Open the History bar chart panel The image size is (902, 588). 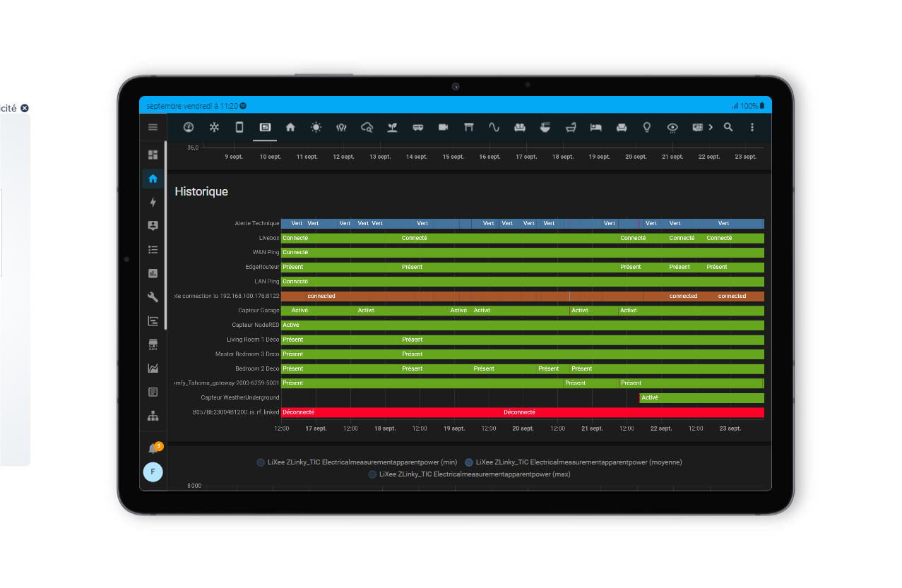153,273
